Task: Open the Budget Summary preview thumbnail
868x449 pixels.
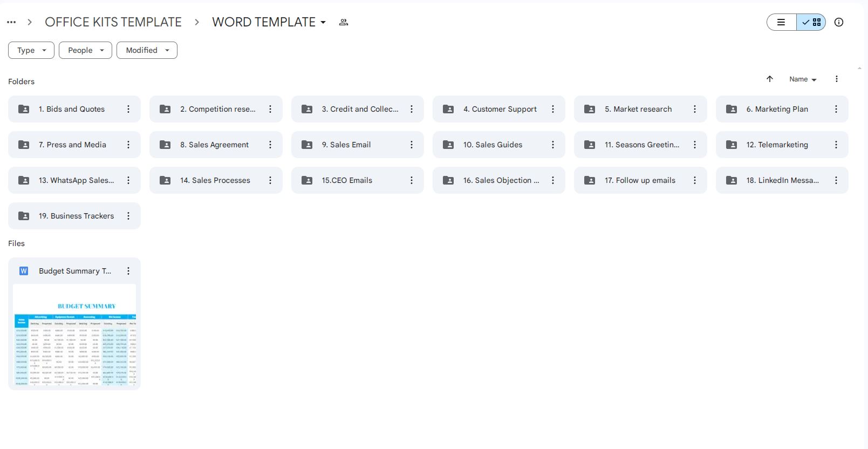Action: tap(74, 335)
